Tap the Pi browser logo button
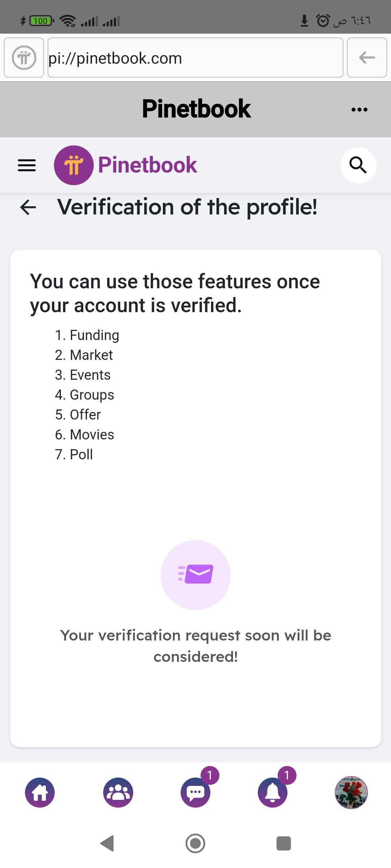 24,58
